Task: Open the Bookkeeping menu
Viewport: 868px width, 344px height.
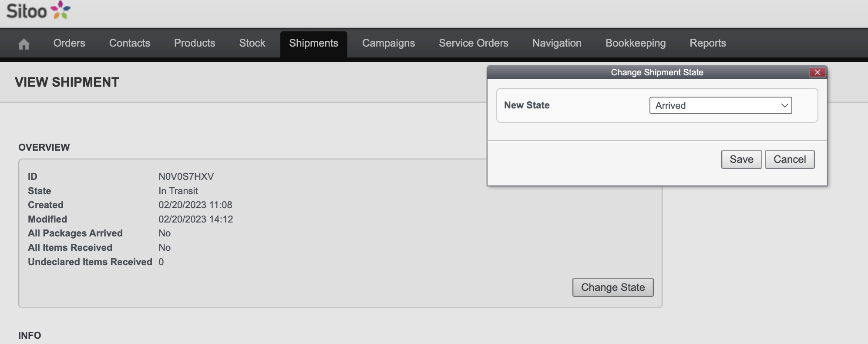Action: tap(636, 43)
